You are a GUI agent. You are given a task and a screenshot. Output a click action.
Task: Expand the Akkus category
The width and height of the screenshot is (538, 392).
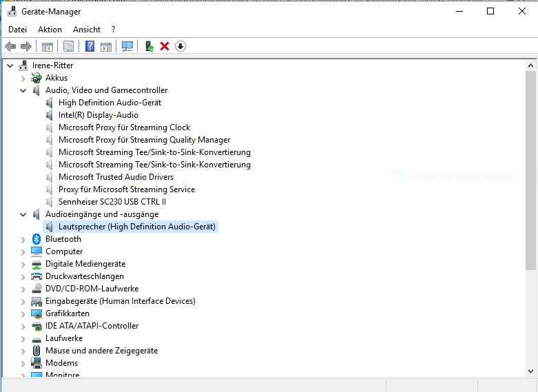[23, 79]
